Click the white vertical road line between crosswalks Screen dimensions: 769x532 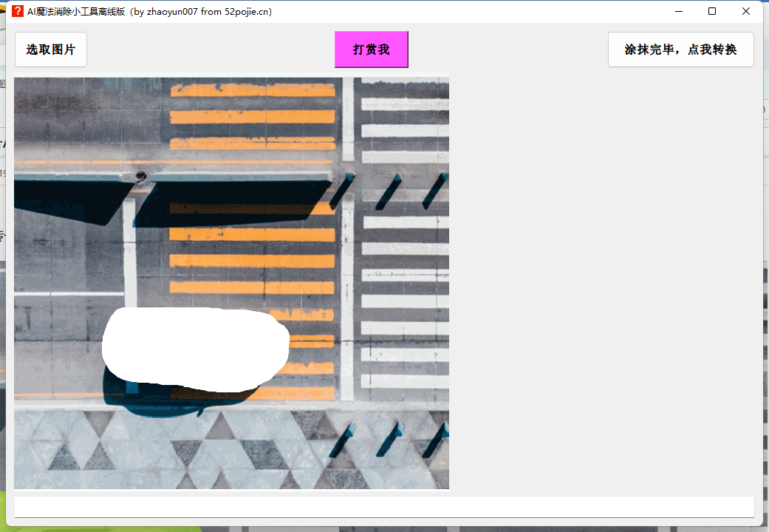[347, 296]
